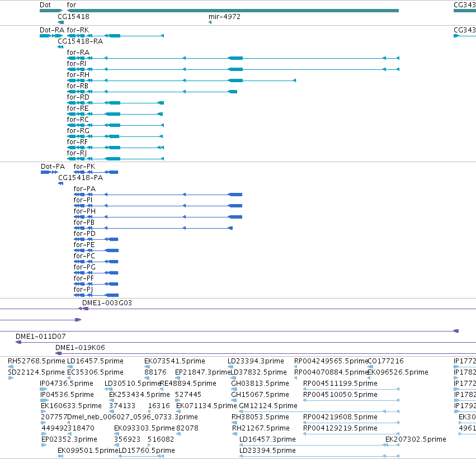Select the EK073541.5prime EST label

coord(175,361)
